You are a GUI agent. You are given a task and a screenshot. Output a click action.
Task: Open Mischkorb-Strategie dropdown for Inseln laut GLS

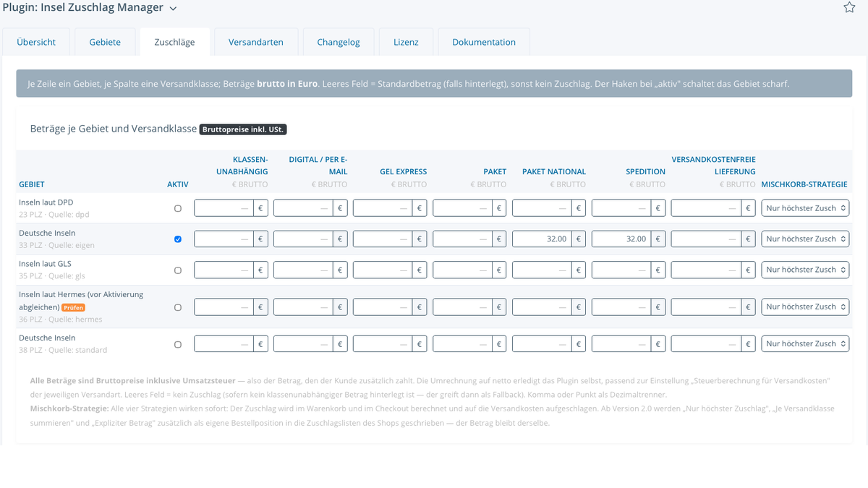pyautogui.click(x=805, y=270)
